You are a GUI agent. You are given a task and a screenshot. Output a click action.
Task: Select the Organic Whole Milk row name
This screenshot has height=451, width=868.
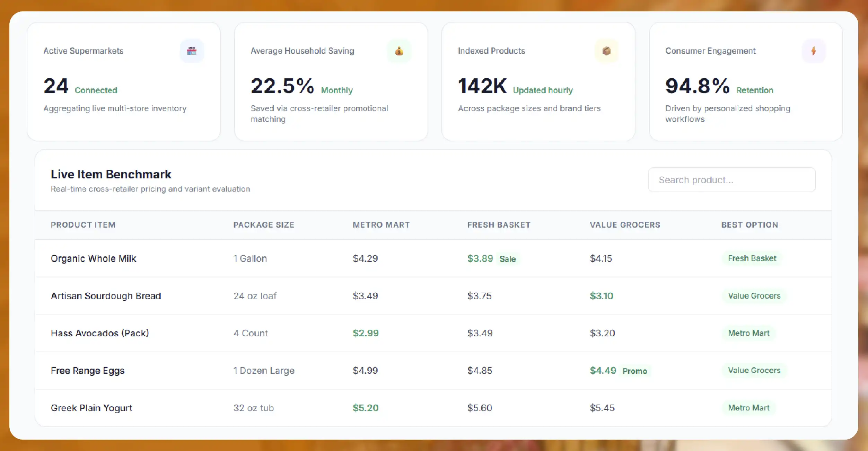[x=94, y=258]
